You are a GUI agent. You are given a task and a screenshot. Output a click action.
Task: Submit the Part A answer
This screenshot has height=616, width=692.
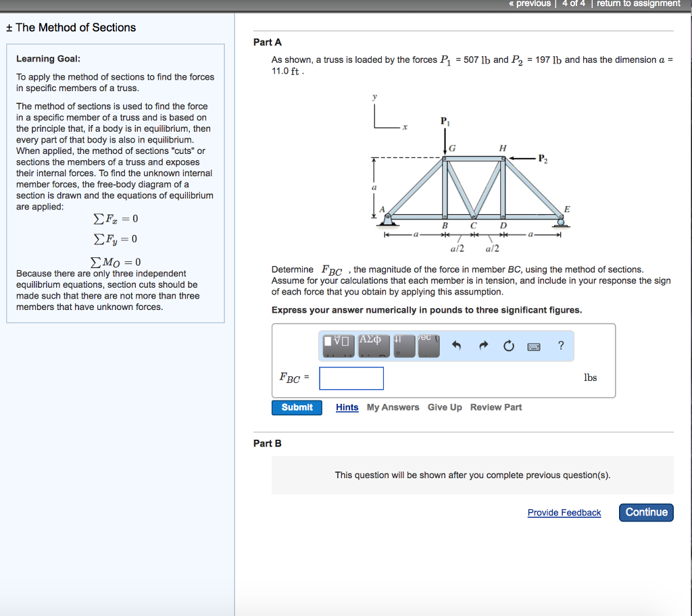pos(297,407)
